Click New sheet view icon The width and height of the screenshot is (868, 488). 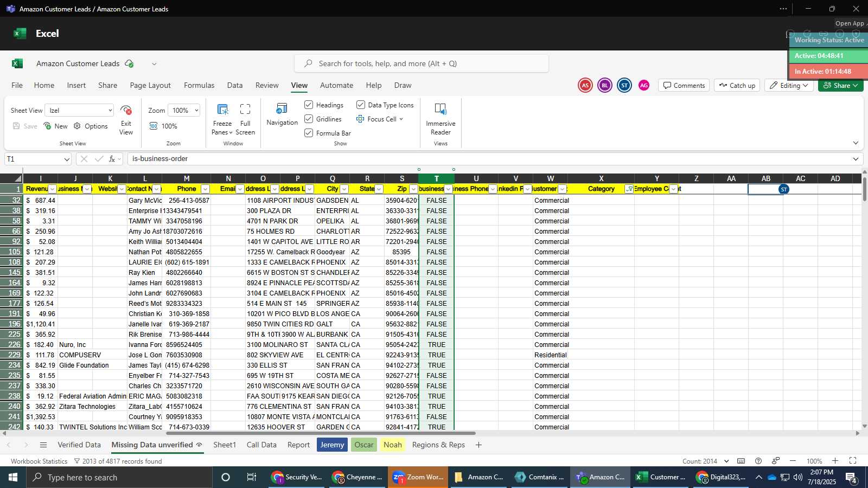point(48,126)
